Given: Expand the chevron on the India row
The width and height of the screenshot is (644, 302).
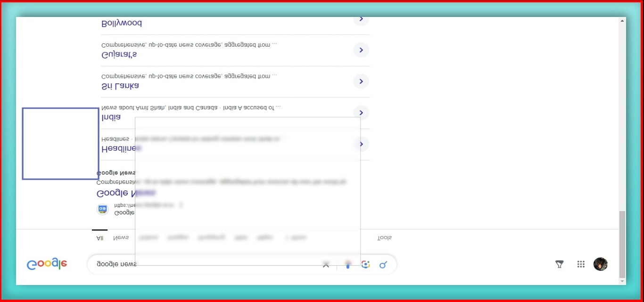Looking at the screenshot, I should point(361,113).
